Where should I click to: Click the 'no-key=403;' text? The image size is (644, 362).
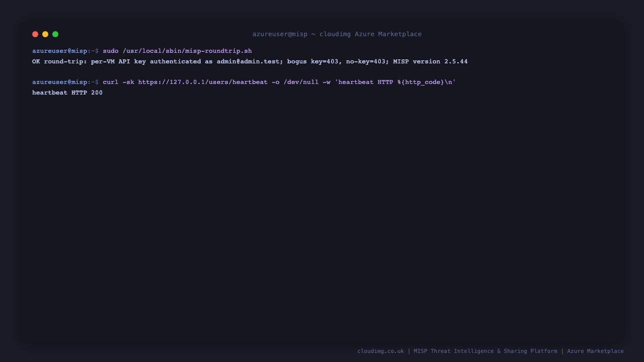368,62
